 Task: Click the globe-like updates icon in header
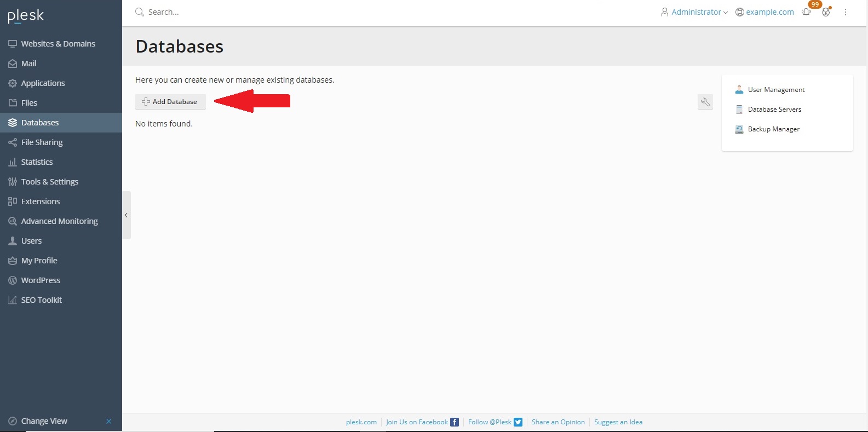[x=826, y=12]
